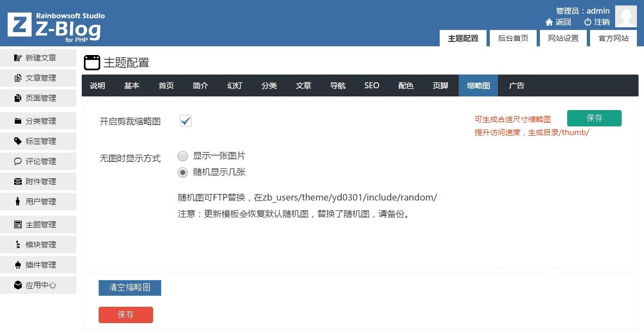This screenshot has width=644, height=334.
Task: Uncheck the 开启剪裁缩略图 checkbox
Action: 186,121
